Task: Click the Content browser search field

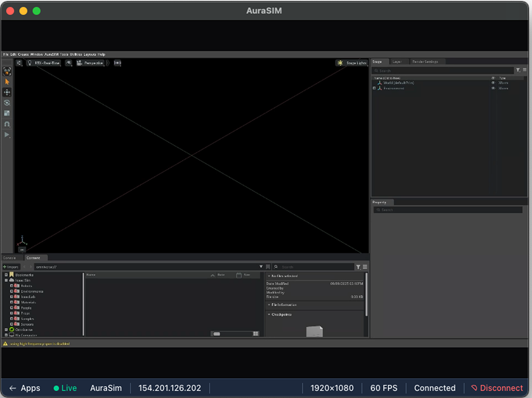Action: point(314,267)
